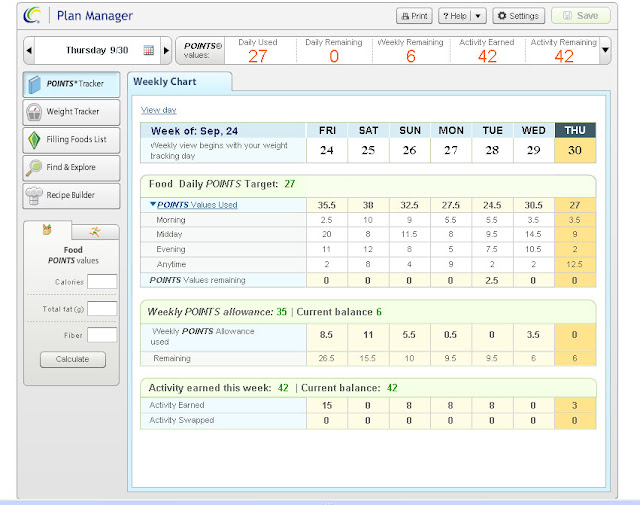Expand the POINTS values summary dropdown arrow
This screenshot has height=505, width=640.
coord(605,50)
